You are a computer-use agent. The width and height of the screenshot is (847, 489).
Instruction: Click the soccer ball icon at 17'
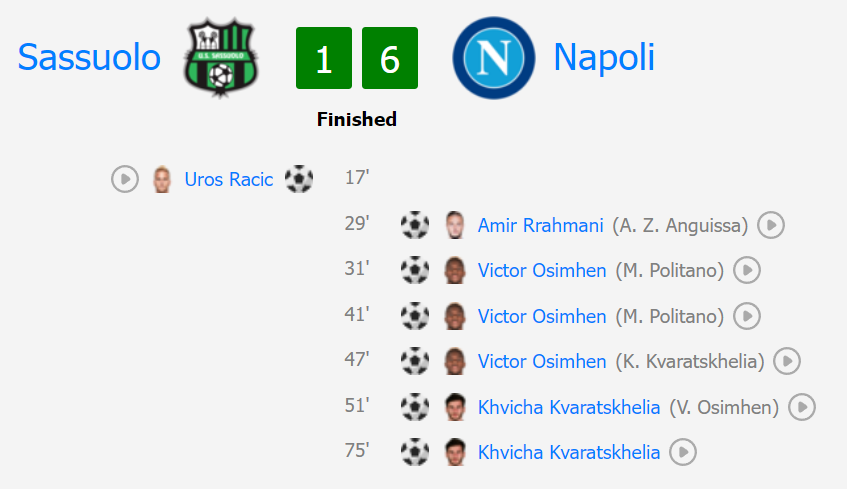coord(299,179)
